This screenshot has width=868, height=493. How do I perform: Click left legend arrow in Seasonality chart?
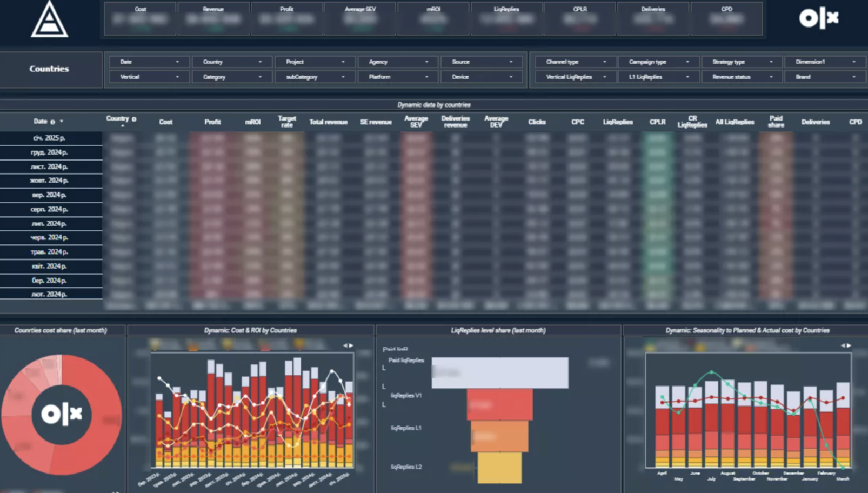pyautogui.click(x=843, y=345)
